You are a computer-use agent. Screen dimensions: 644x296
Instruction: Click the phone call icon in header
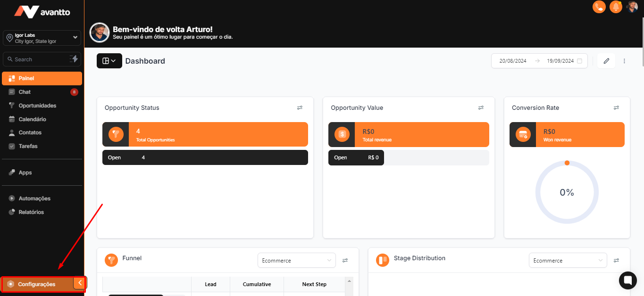pos(599,7)
